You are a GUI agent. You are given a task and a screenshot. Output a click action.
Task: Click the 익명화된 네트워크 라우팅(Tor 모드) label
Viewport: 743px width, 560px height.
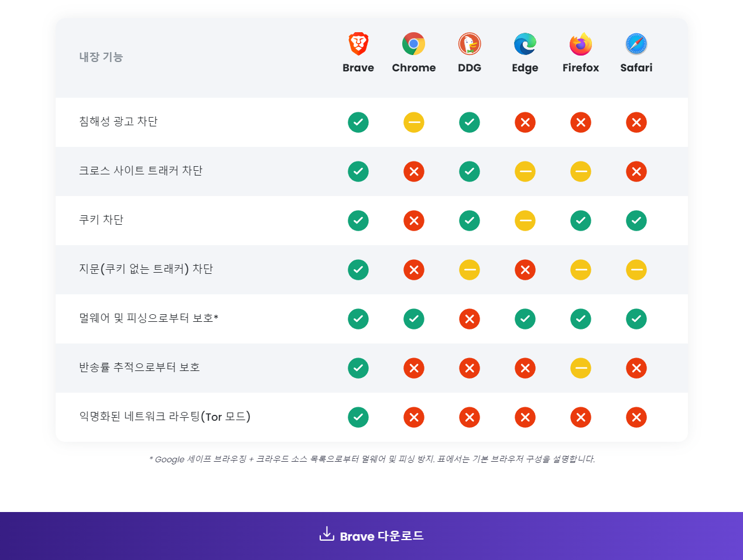click(x=165, y=417)
